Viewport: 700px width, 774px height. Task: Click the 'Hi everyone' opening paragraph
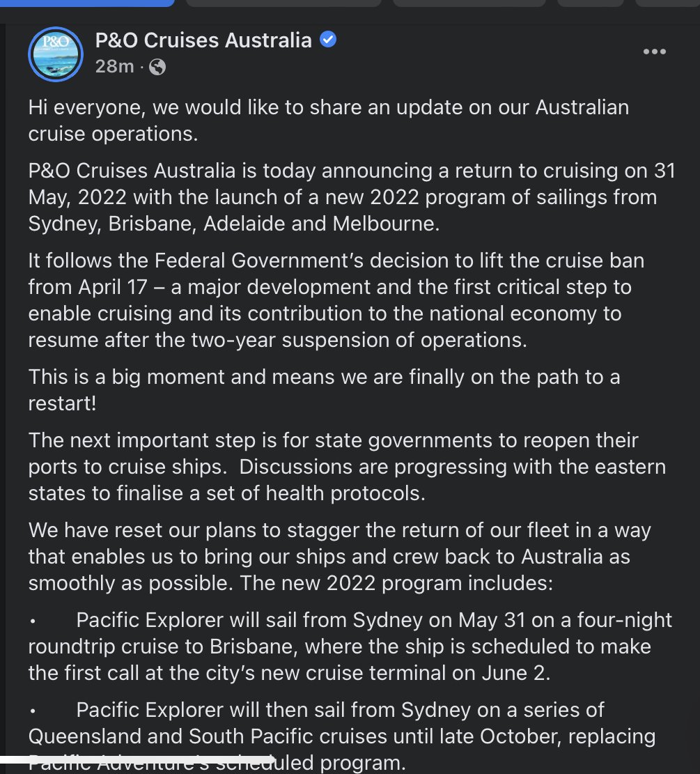pos(328,121)
